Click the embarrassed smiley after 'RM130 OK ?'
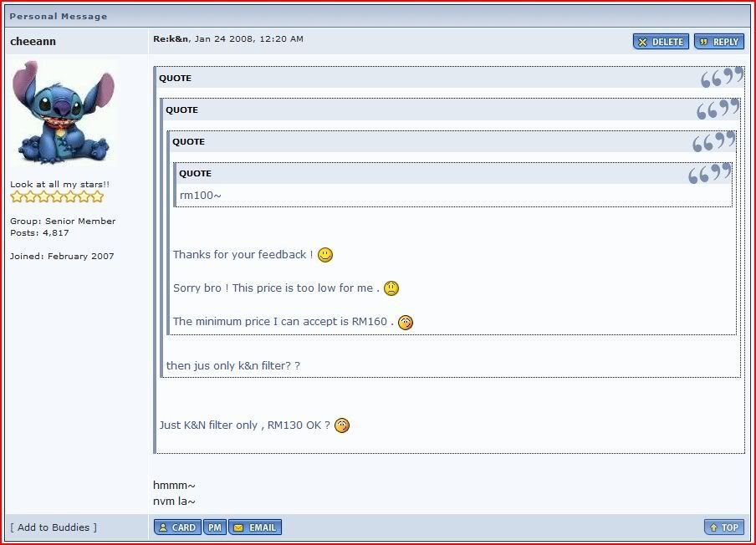 [x=342, y=425]
